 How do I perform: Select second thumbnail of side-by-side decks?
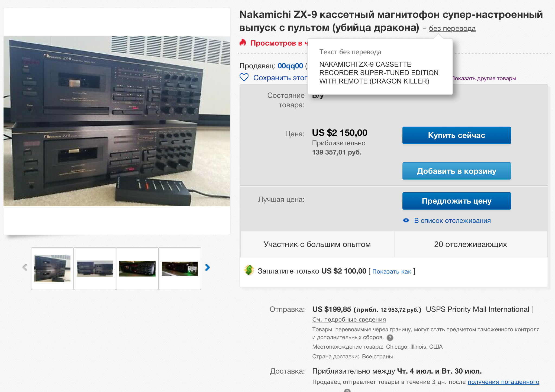coord(95,269)
